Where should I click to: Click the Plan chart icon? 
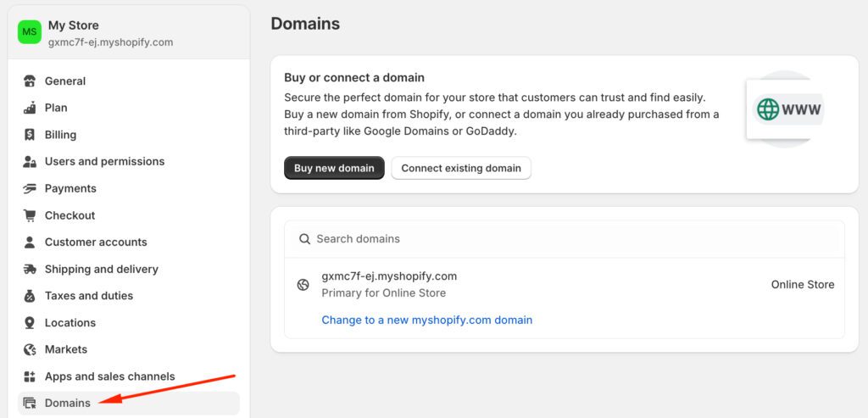(30, 108)
